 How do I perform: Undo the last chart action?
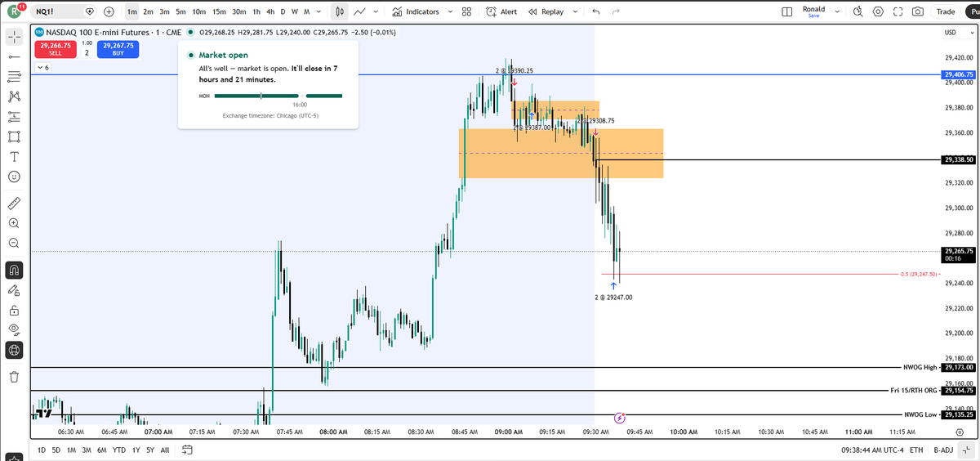pos(595,11)
